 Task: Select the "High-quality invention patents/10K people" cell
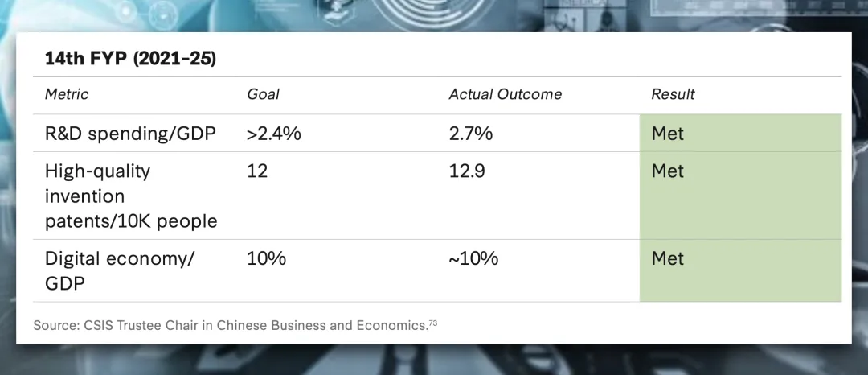[x=131, y=196]
